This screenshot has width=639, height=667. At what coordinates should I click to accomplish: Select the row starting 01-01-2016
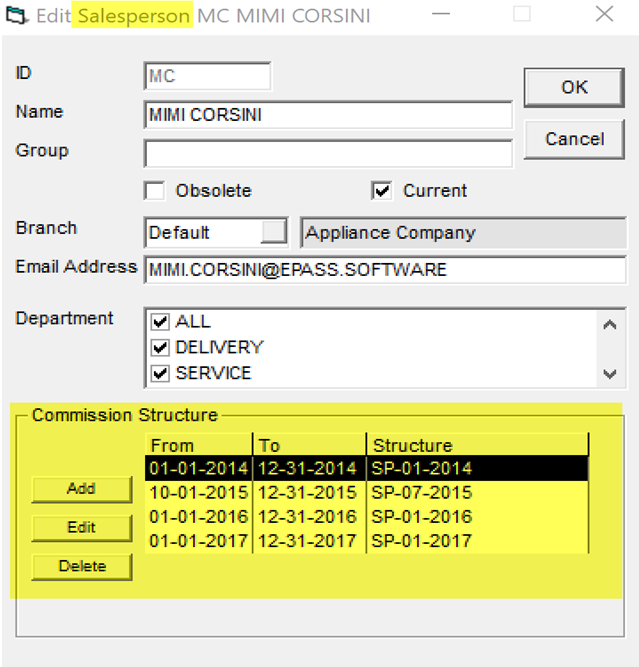click(367, 517)
